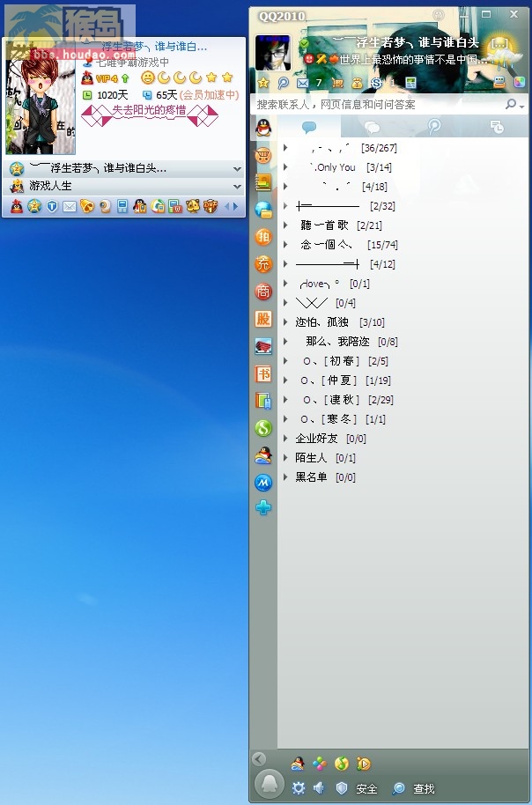Switch to the contacts tab
This screenshot has height=805, width=532.
pos(308,126)
